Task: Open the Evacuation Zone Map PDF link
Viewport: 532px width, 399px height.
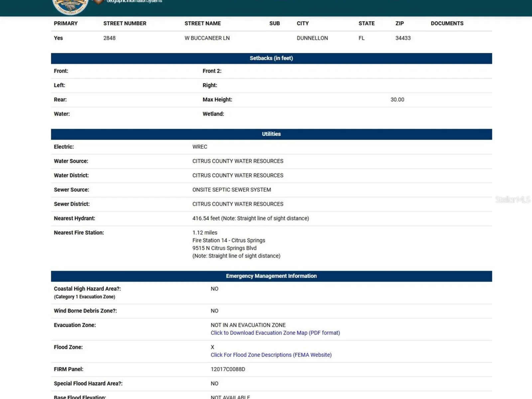Action: tap(275, 333)
